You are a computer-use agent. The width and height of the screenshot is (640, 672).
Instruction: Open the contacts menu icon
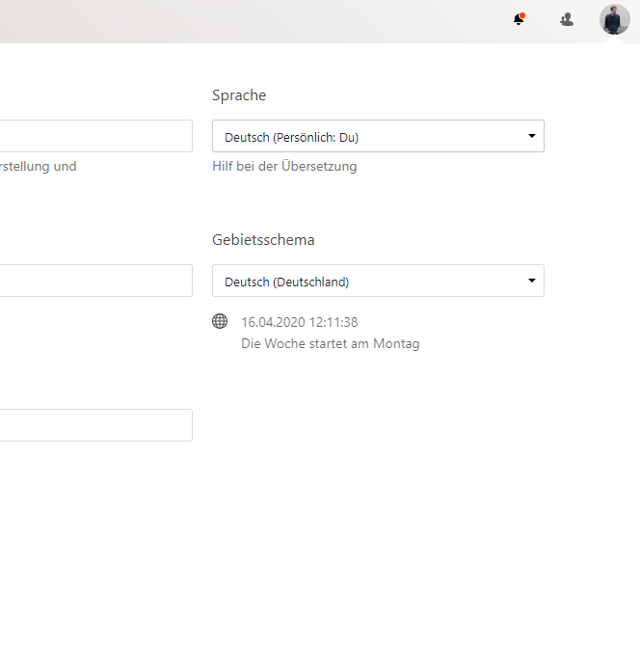(567, 19)
